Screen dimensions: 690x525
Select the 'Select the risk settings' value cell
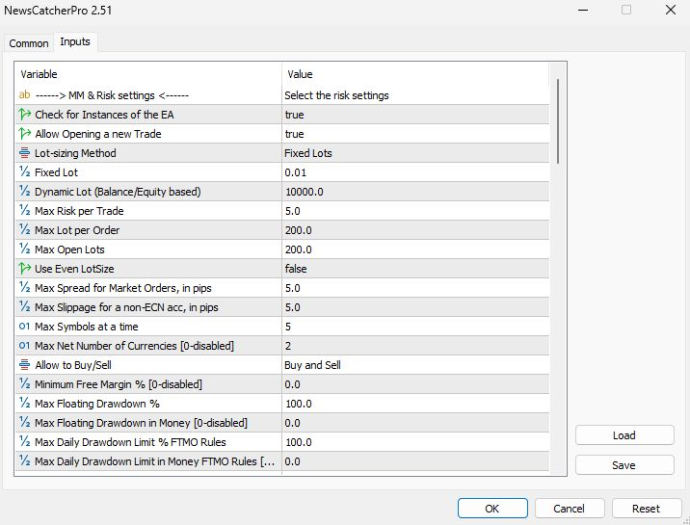(415, 95)
